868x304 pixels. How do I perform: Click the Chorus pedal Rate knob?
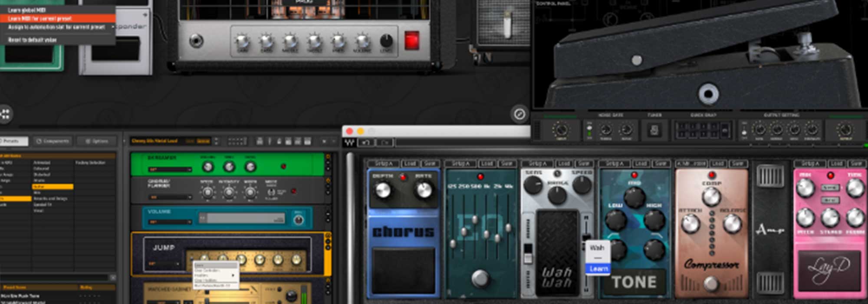click(424, 190)
